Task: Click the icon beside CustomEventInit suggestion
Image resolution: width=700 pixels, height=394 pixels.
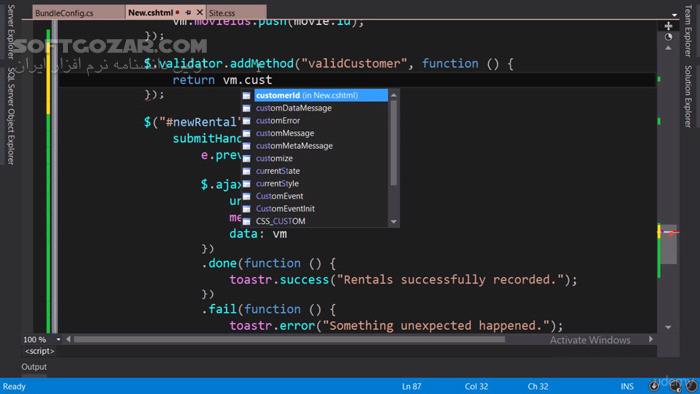Action: click(246, 208)
